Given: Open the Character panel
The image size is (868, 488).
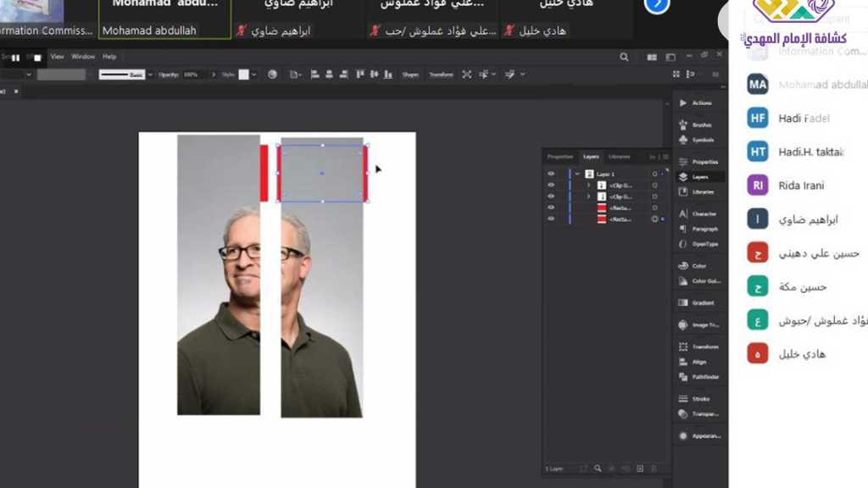Looking at the screenshot, I should (x=684, y=213).
